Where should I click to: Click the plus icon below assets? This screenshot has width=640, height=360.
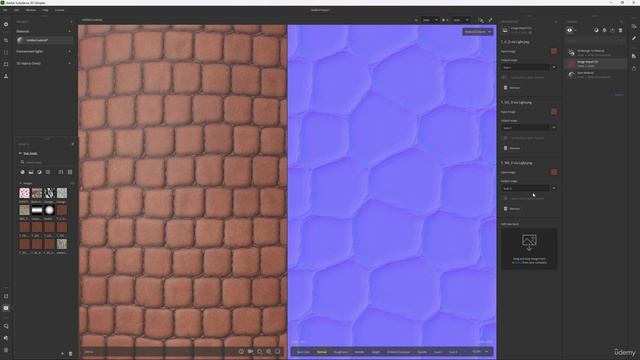[x=62, y=353]
